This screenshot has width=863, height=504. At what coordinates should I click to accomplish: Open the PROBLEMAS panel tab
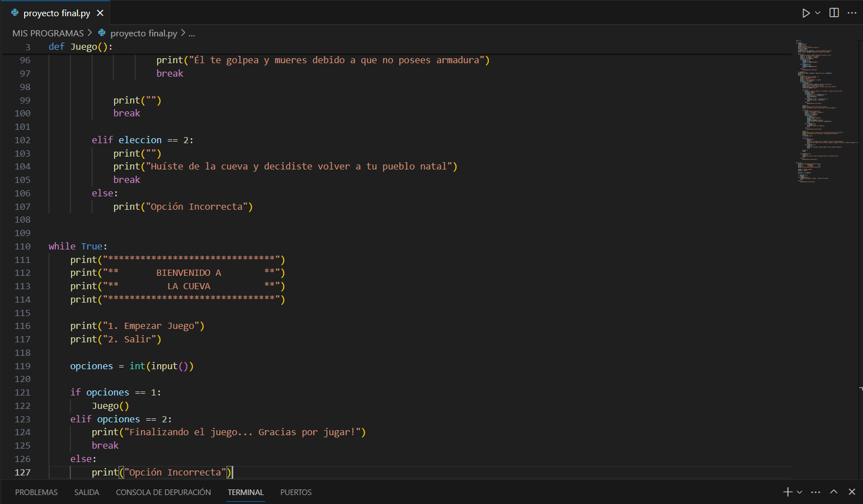(36, 492)
